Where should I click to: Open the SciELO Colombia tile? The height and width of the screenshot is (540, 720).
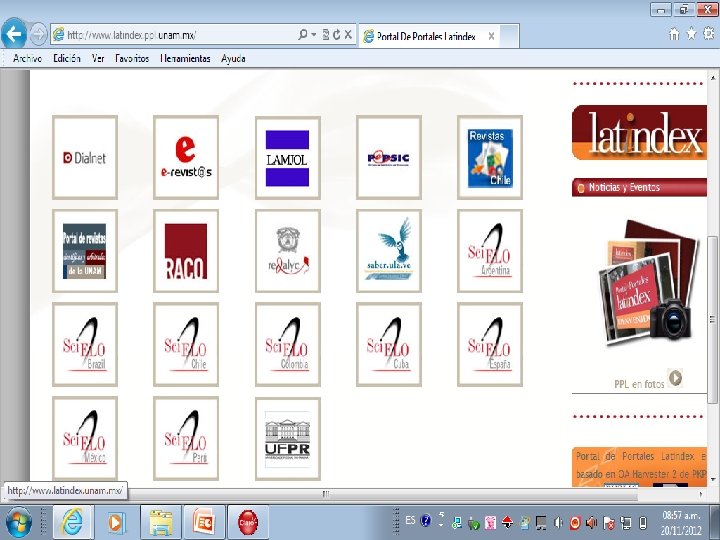[x=288, y=344]
